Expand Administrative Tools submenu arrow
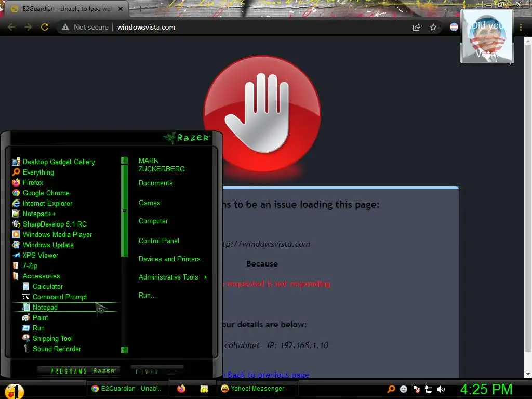The image size is (532, 399). [x=206, y=277]
